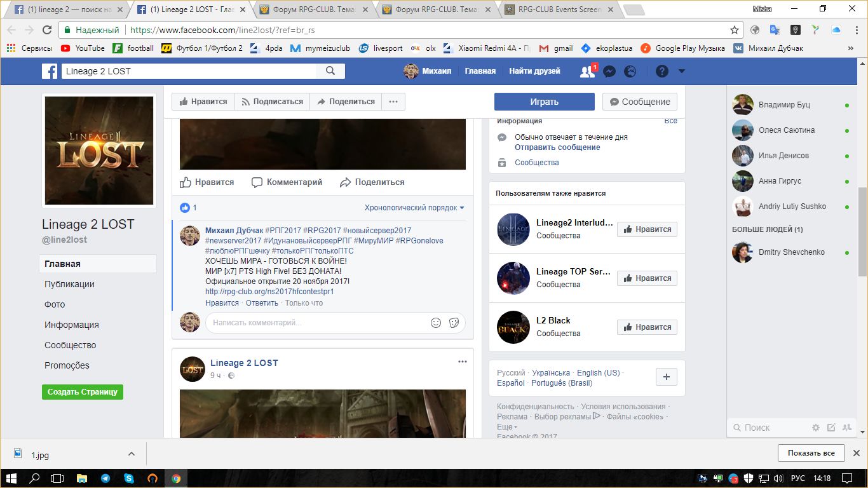868x488 pixels.
Task: Open the Chrome menu three dots
Action: (855, 30)
